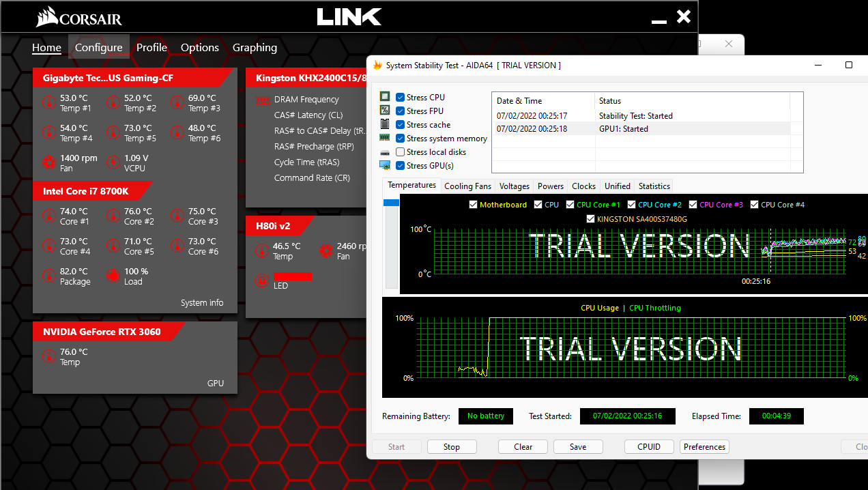Click the CPU Load 100 % icon
The width and height of the screenshot is (868, 490).
tap(113, 276)
